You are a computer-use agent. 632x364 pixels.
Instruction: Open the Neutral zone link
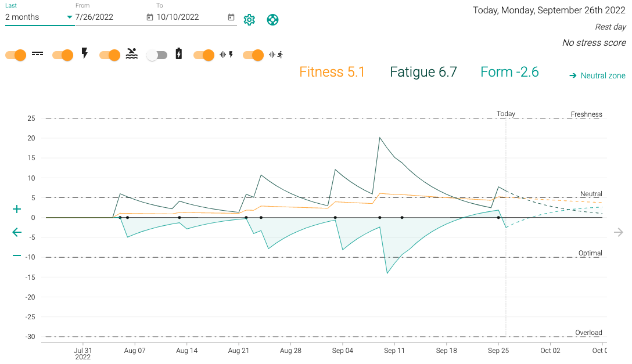tap(598, 75)
